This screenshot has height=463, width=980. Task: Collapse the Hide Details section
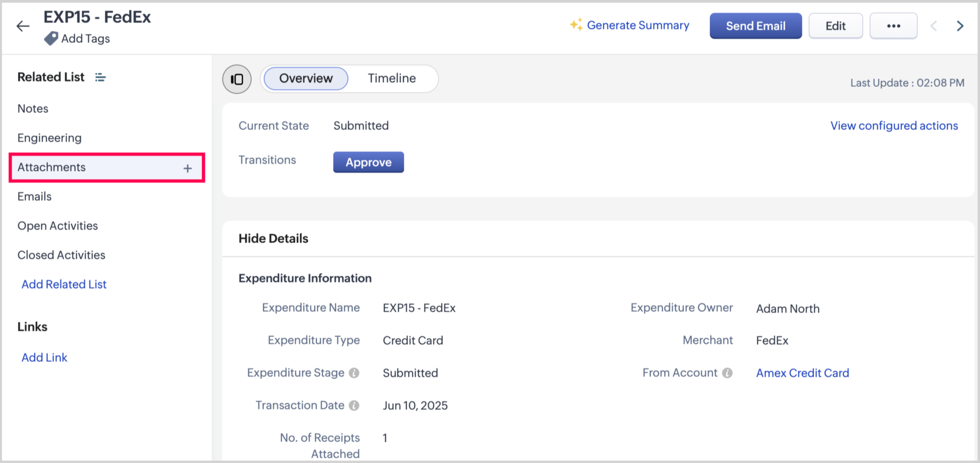coord(273,238)
